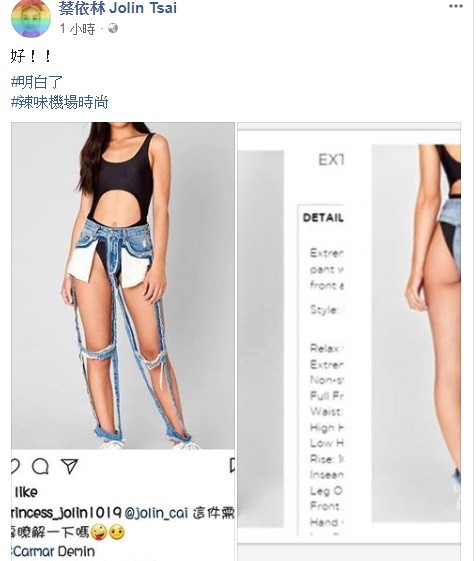The image size is (476, 561).
Task: Open the #辣味機場時尚 hashtag
Action: coord(59,102)
